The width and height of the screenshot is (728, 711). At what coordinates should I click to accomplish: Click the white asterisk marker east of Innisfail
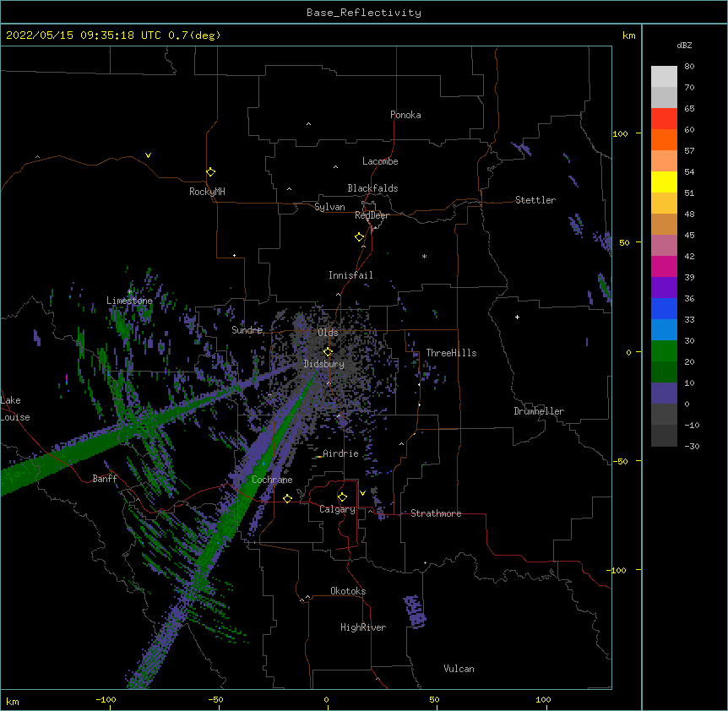pyautogui.click(x=424, y=256)
